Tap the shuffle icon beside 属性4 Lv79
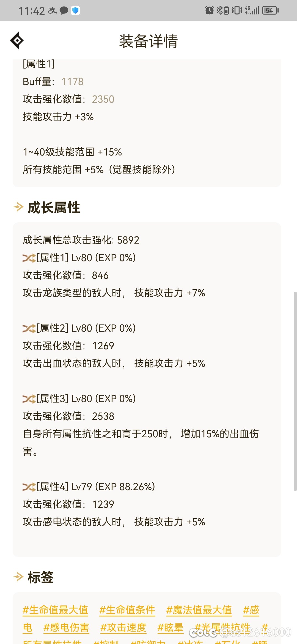Image resolution: width=297 pixels, height=644 pixels. tap(29, 487)
